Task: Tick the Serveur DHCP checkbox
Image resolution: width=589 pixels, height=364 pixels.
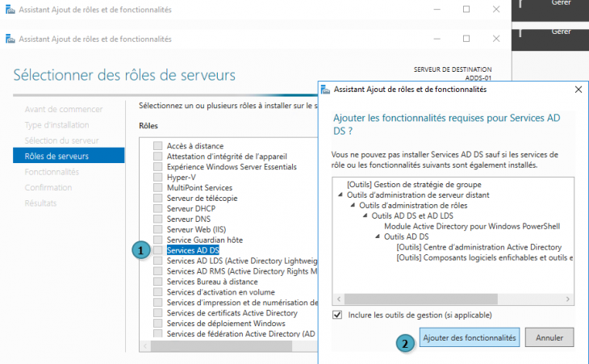Action: [158, 208]
